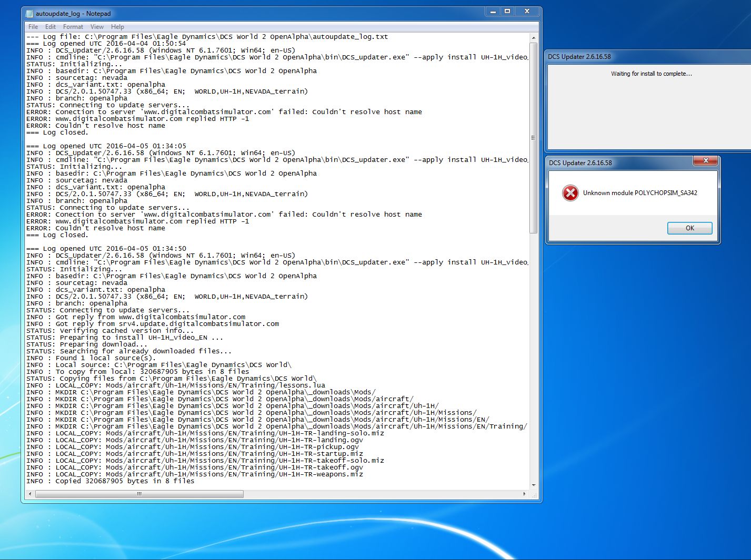Click the 'Unknown module POLYCHOPSIM_SA342' message

tap(640, 193)
